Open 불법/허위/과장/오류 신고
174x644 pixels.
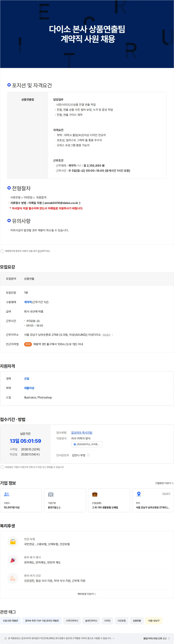[x=155, y=638]
